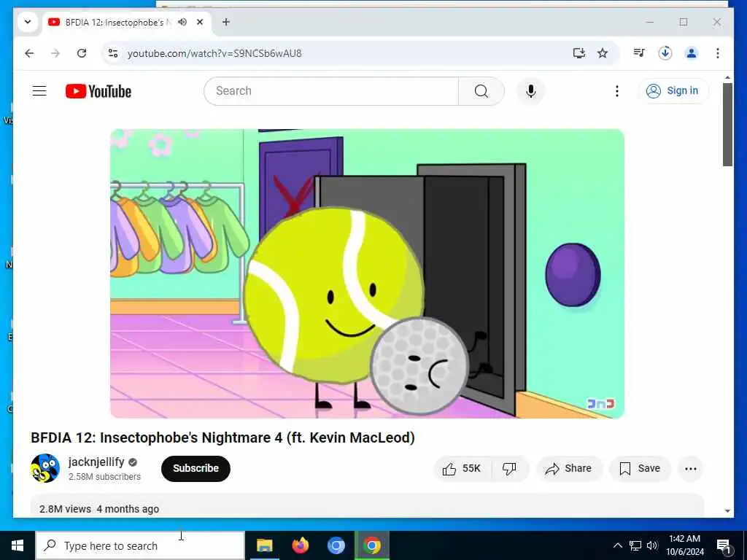747x560 pixels.
Task: Open clock showing 1:42 AM
Action: [x=684, y=545]
